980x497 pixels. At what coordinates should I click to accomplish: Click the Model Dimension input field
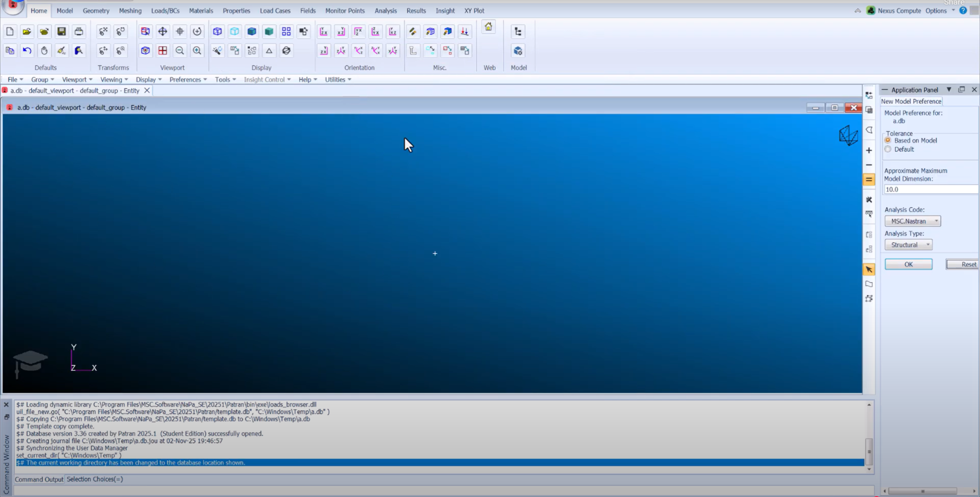[930, 189]
